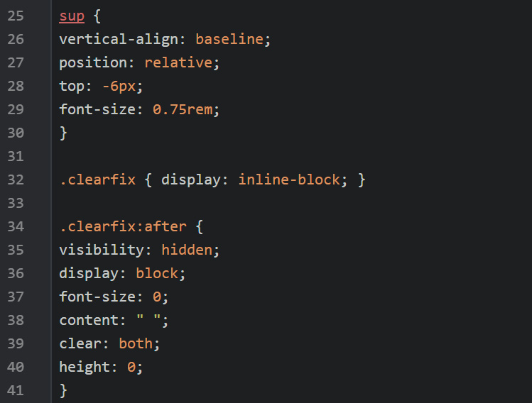The width and height of the screenshot is (532, 403).
Task: Click line number 30 in the gutter
Action: (16, 133)
